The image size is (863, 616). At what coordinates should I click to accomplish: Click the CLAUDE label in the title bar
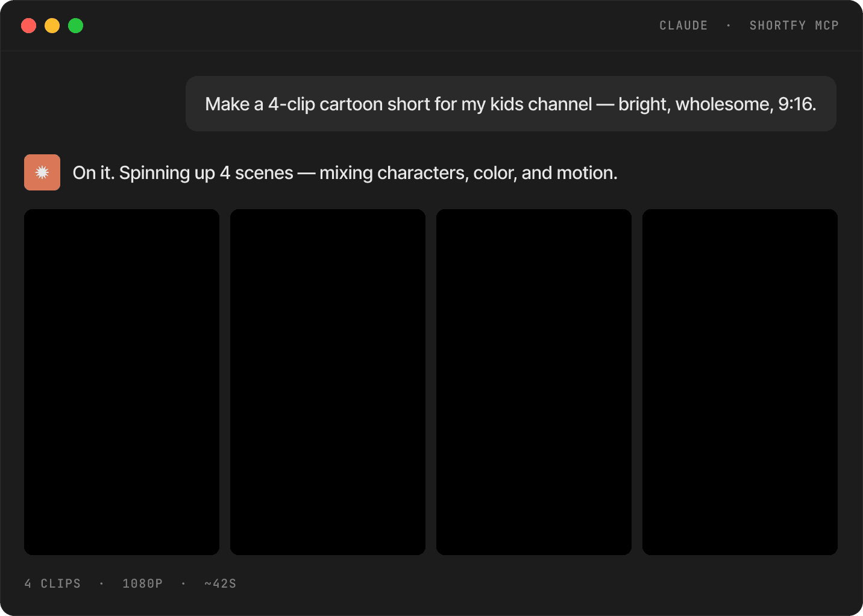point(683,25)
